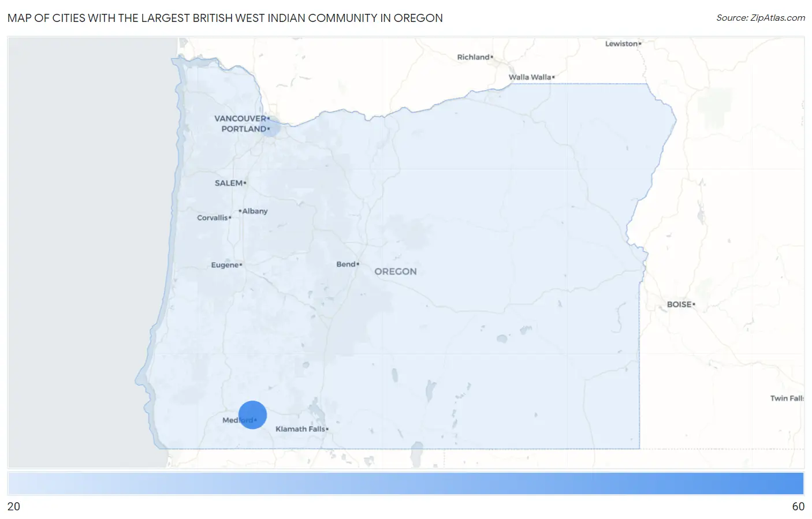Click the 'SALEM' city label

[229, 183]
